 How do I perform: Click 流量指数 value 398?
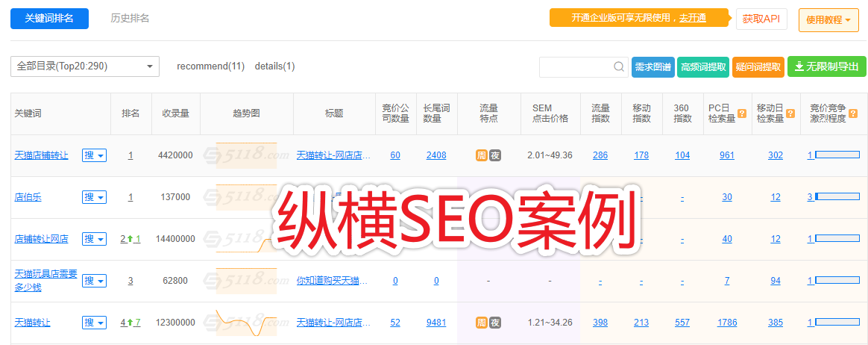click(x=600, y=323)
